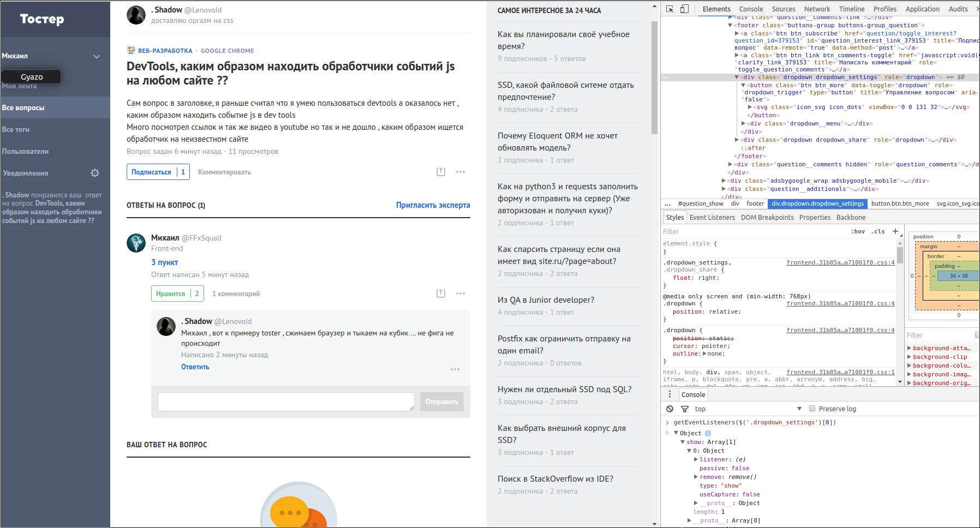980x528 pixels.
Task: Click the console filter funnel icon
Action: click(685, 409)
